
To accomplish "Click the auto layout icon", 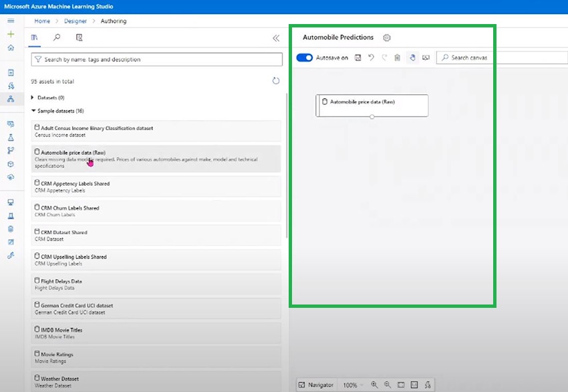I will coord(428,385).
